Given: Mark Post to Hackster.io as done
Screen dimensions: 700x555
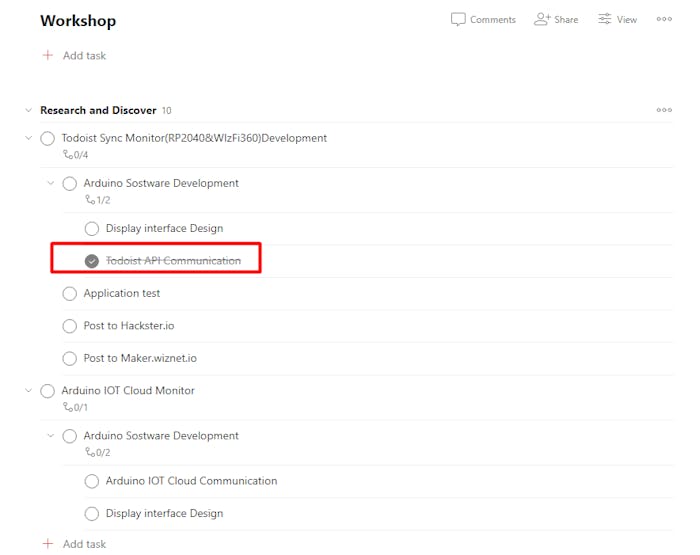Looking at the screenshot, I should (70, 326).
